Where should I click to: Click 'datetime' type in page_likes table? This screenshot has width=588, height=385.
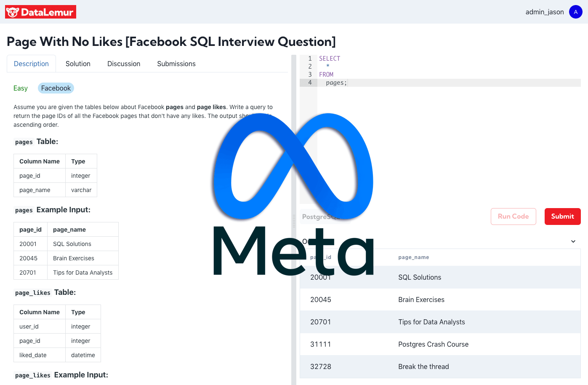tap(83, 355)
